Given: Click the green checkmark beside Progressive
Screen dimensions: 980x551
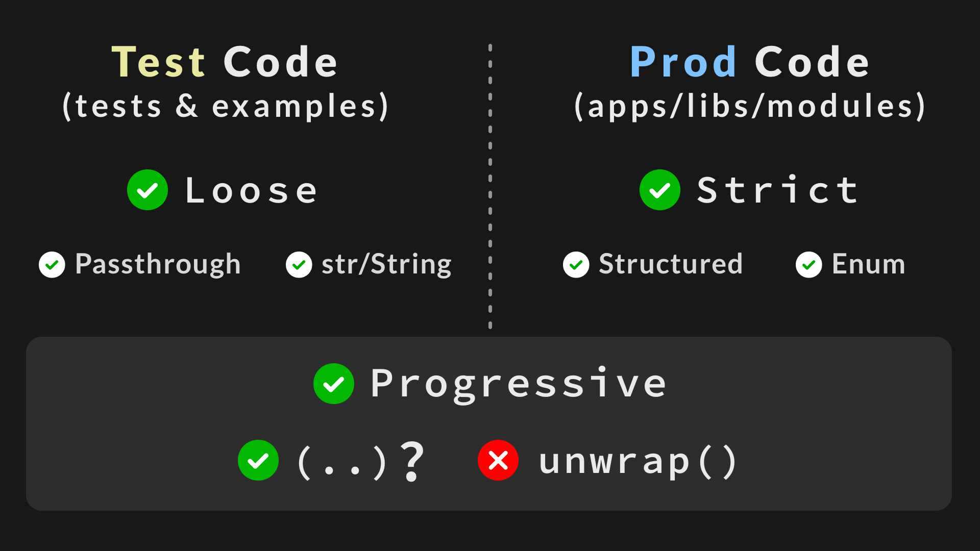Looking at the screenshot, I should tap(334, 384).
